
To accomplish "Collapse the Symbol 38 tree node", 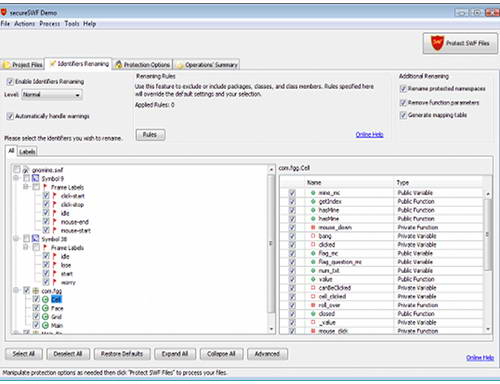I will (16, 239).
